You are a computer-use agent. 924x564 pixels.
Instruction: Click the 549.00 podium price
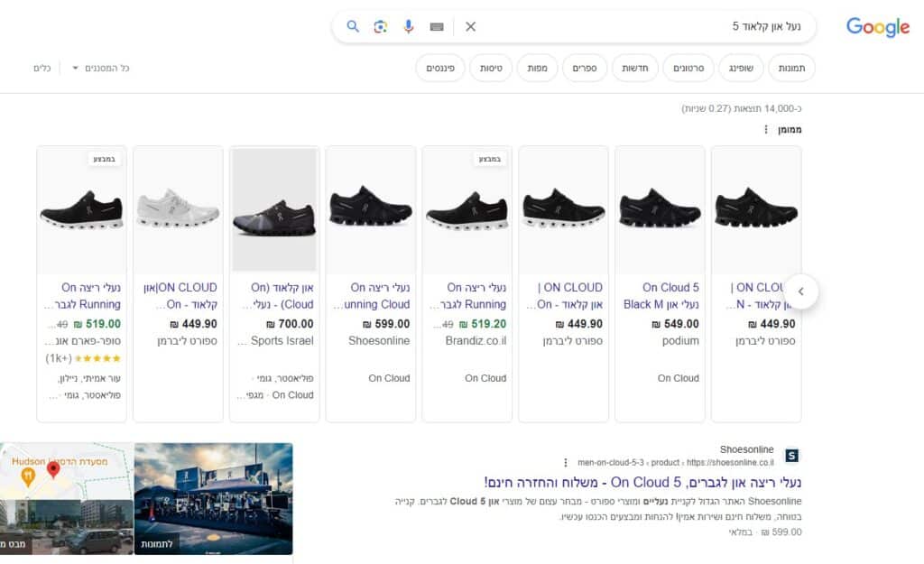coord(675,324)
